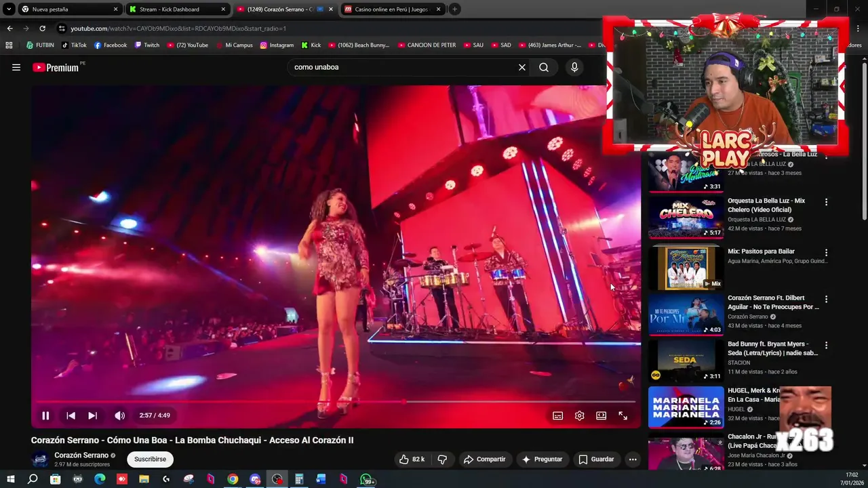The width and height of the screenshot is (868, 488).
Task: Open 'Corazón Serrano Ft. Dilbert Aguilar' title
Action: click(773, 302)
